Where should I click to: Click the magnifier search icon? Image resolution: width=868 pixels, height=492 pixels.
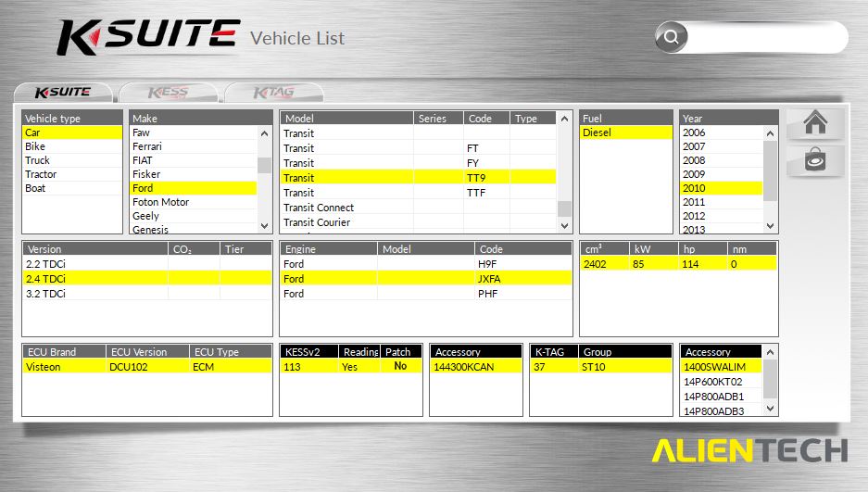coord(671,37)
